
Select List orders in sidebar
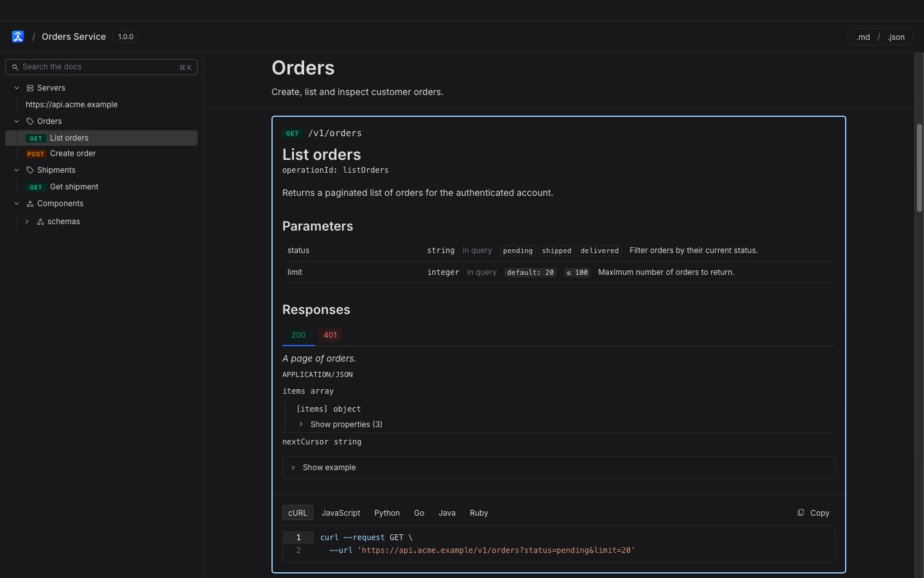point(101,138)
